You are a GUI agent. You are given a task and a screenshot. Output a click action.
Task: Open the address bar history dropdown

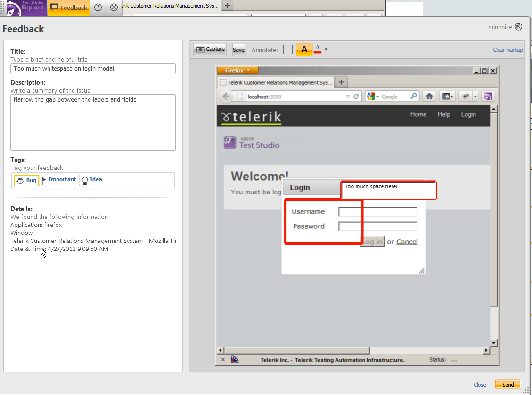[x=348, y=97]
